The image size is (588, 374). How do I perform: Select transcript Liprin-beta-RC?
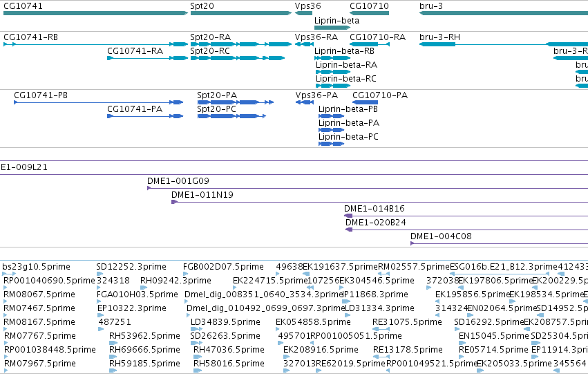345,79
